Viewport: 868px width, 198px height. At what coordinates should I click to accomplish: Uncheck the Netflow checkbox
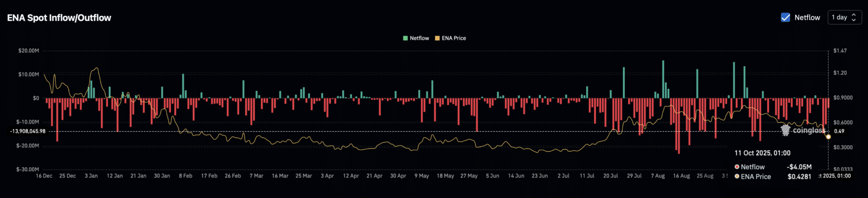785,17
